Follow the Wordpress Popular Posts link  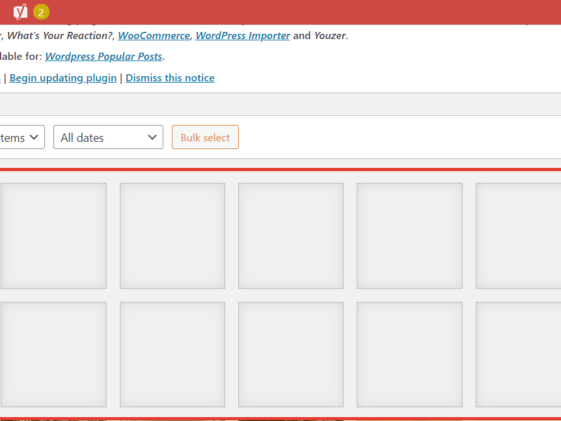[x=104, y=57]
